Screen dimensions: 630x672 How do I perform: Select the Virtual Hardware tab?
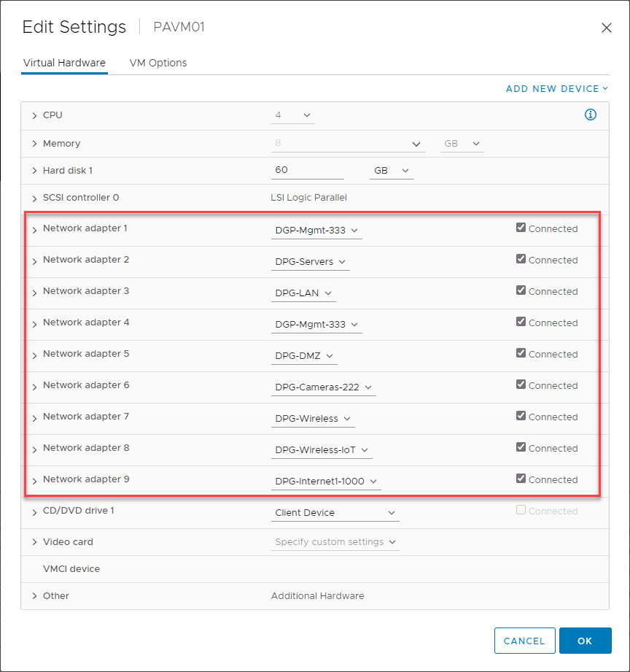[64, 63]
